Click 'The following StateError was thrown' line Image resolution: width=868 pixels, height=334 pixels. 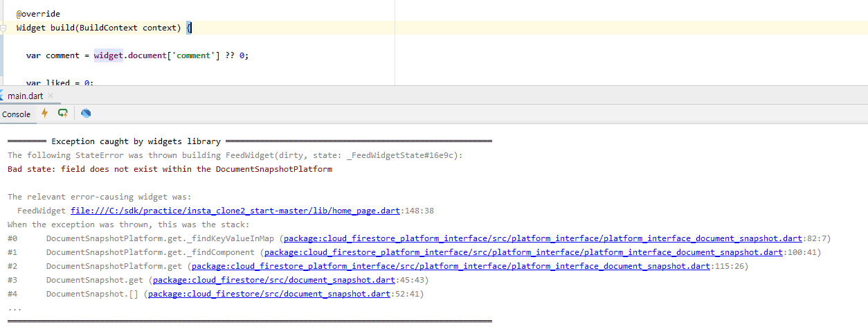coord(235,155)
